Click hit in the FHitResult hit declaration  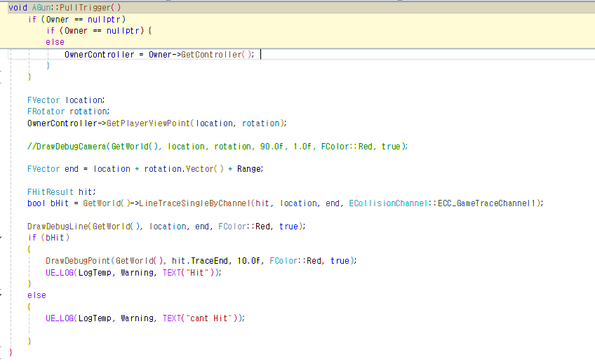pyautogui.click(x=86, y=192)
